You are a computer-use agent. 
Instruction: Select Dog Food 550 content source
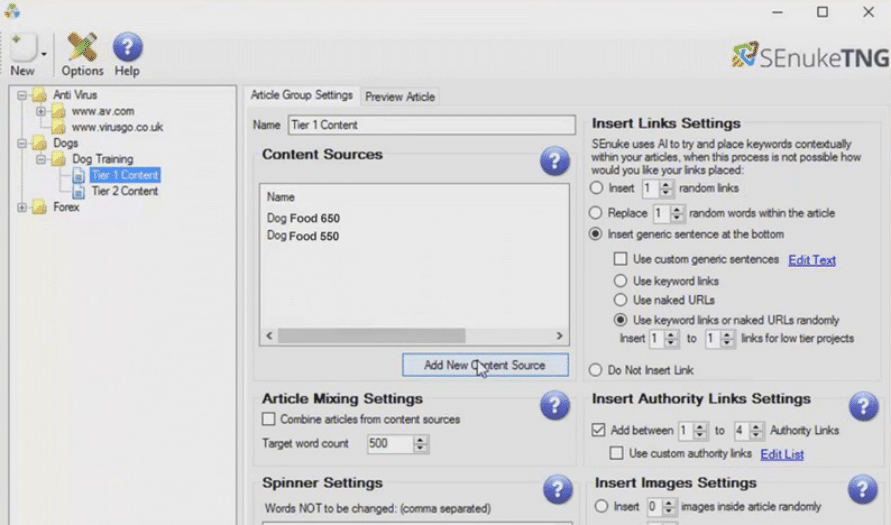(x=303, y=236)
